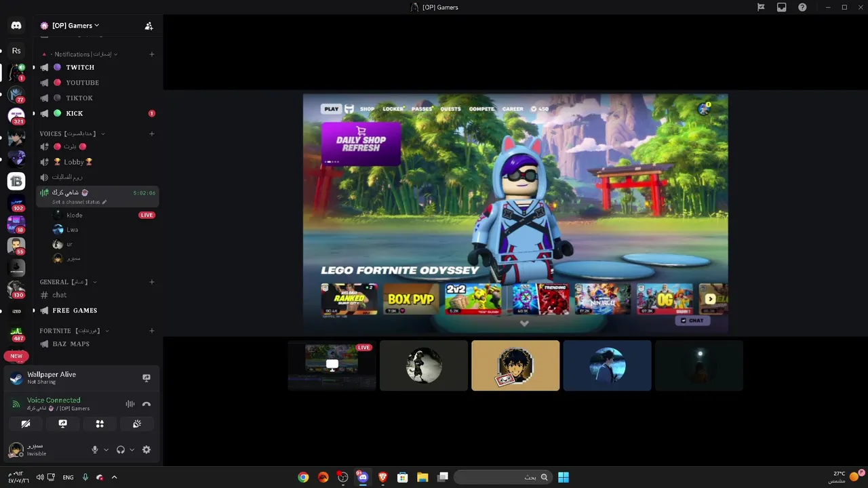Click the NEW unread indicator pill
The height and width of the screenshot is (488, 868).
[16, 356]
